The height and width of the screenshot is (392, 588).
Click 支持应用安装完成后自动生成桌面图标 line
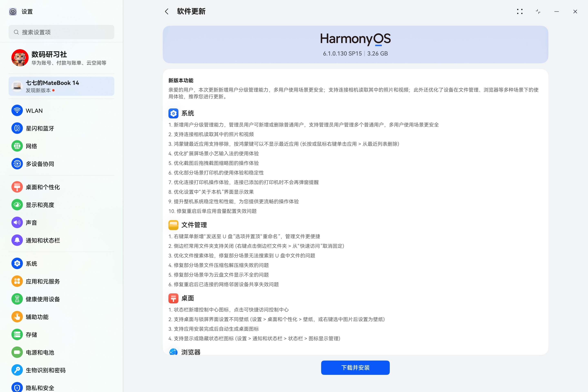[x=214, y=329]
